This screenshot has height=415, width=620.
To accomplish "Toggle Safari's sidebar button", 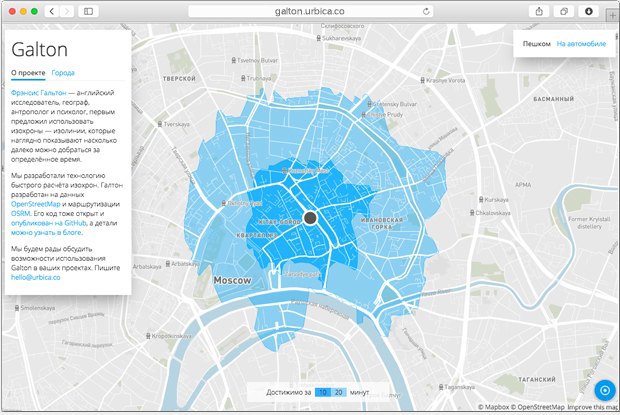I will click(88, 11).
